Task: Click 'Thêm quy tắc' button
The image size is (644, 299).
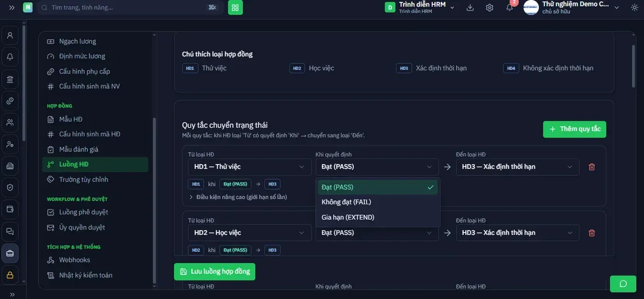Action: click(x=575, y=129)
